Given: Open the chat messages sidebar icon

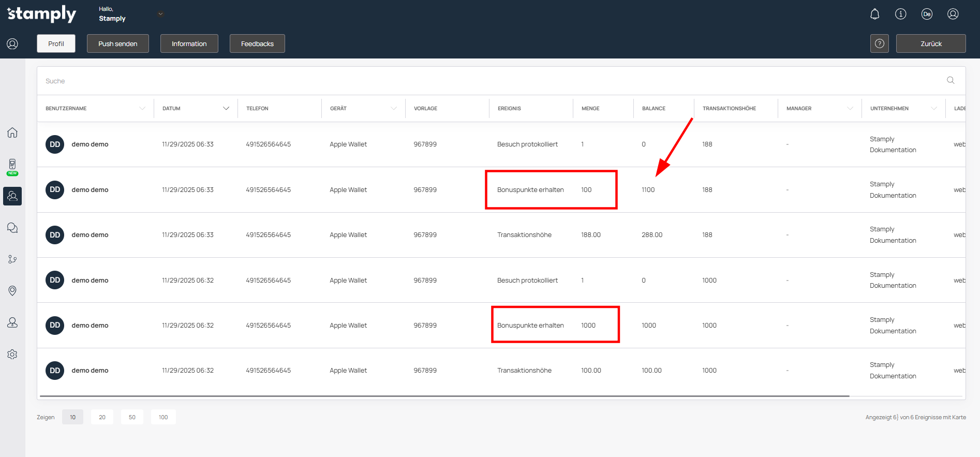Looking at the screenshot, I should click(x=12, y=228).
